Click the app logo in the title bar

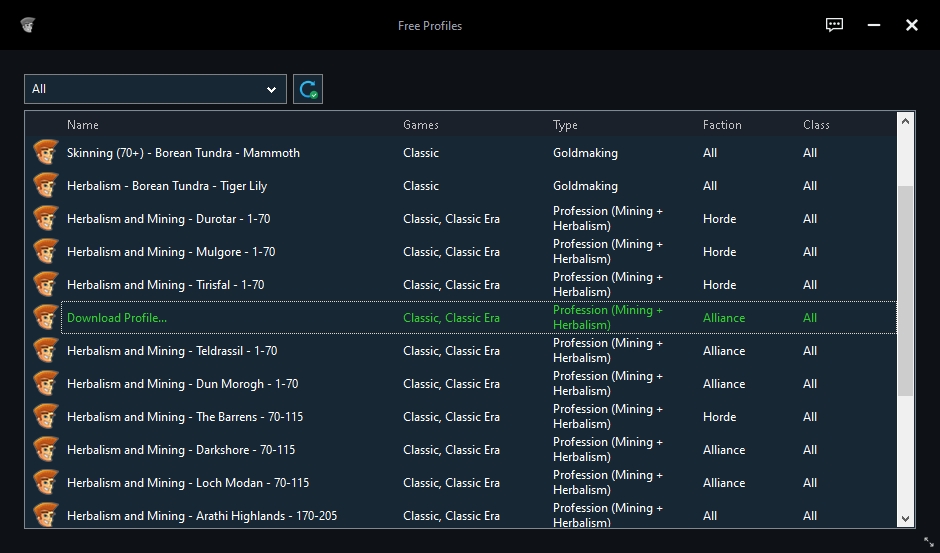28,25
